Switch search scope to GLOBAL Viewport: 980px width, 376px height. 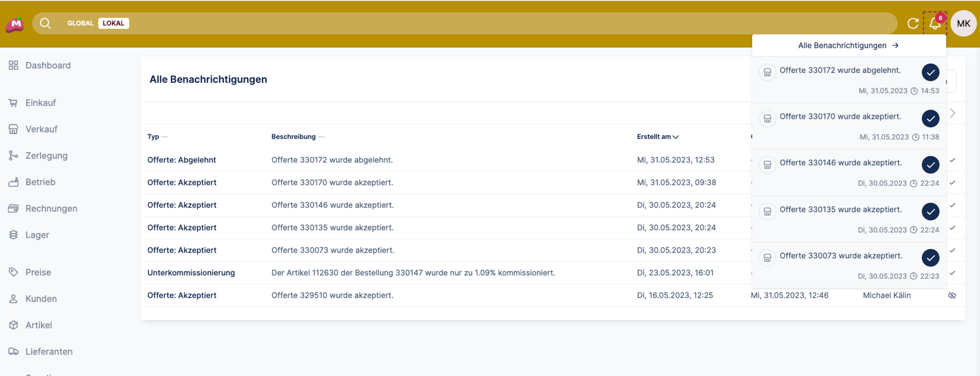click(x=80, y=23)
